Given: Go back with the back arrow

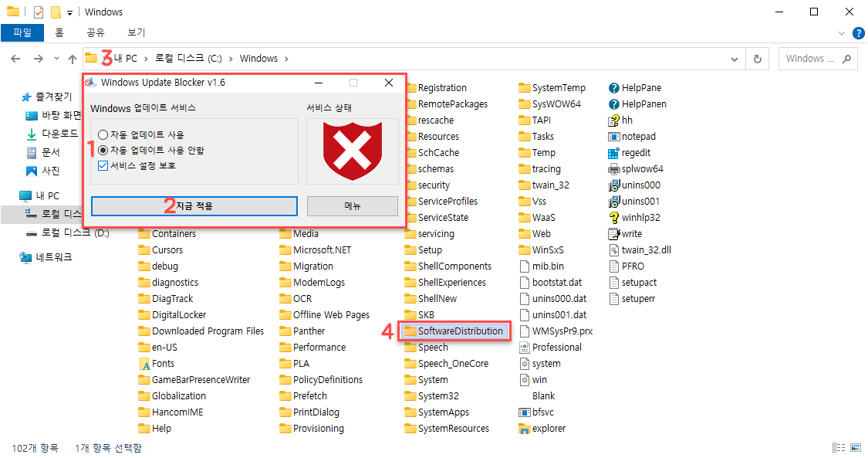Looking at the screenshot, I should (x=15, y=59).
